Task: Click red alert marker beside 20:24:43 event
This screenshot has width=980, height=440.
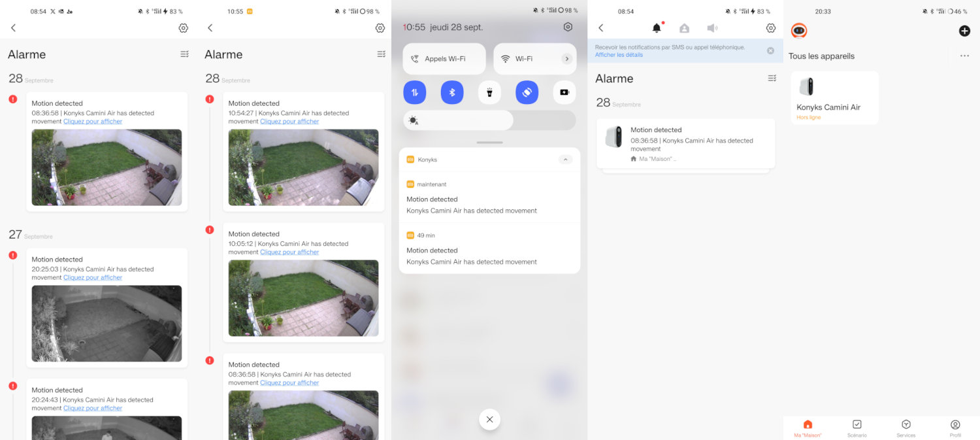Action: [13, 386]
